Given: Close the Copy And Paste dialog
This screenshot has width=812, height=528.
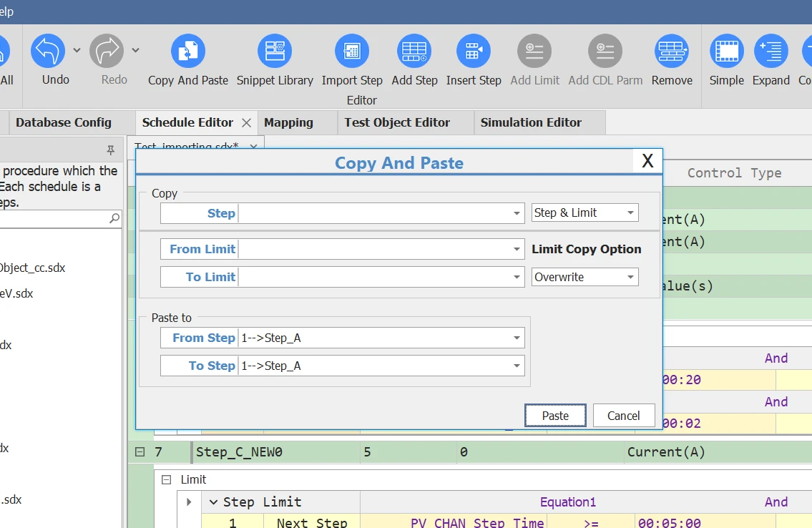Looking at the screenshot, I should pyautogui.click(x=647, y=161).
